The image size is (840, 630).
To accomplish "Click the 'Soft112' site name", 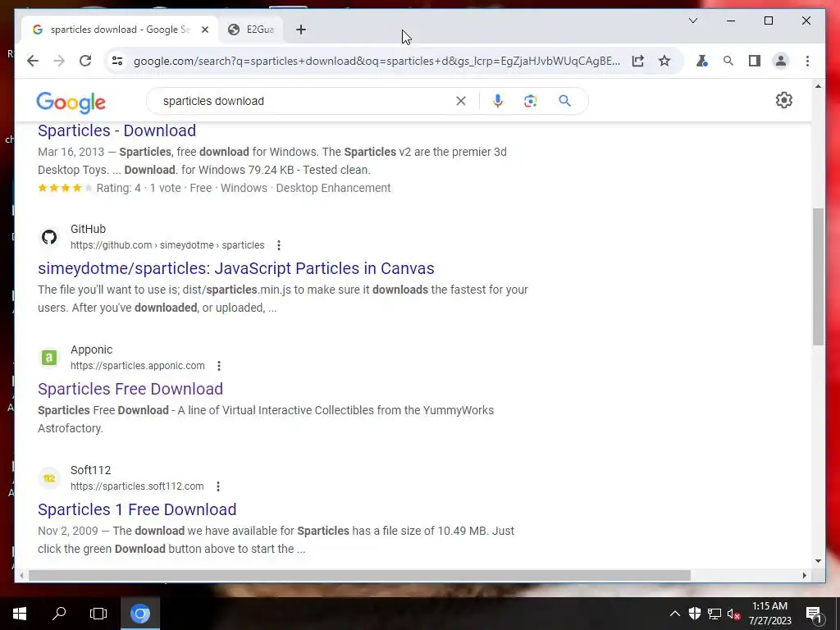I will click(90, 470).
